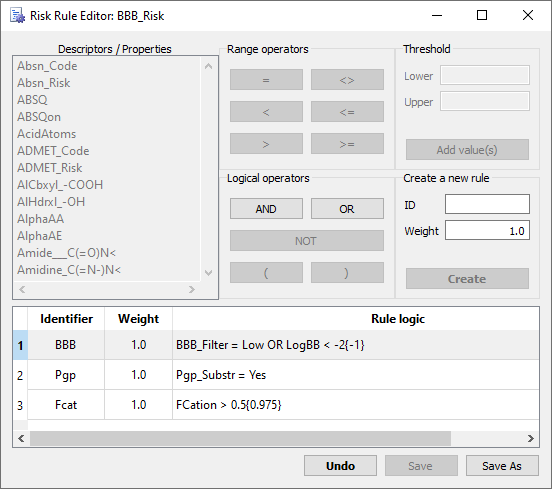Minimize the Risk Rule Editor window
The height and width of the screenshot is (489, 552).
coord(437,15)
